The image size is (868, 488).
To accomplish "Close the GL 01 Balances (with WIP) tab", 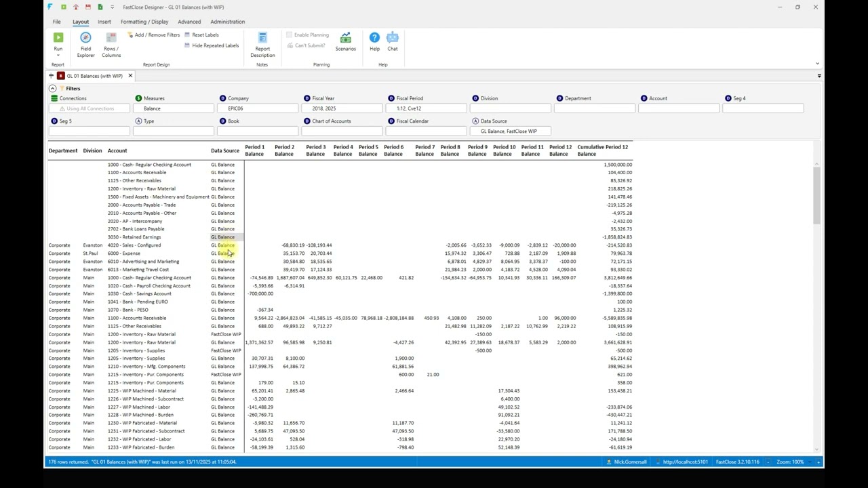I will click(x=130, y=76).
